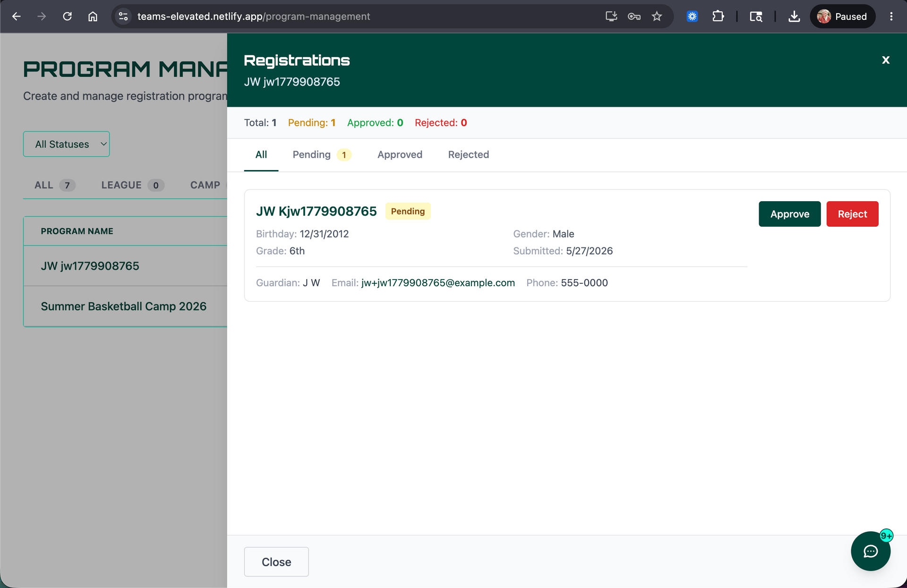Approve the JW Kjw1779908765 registration
This screenshot has width=907, height=588.
click(x=790, y=214)
